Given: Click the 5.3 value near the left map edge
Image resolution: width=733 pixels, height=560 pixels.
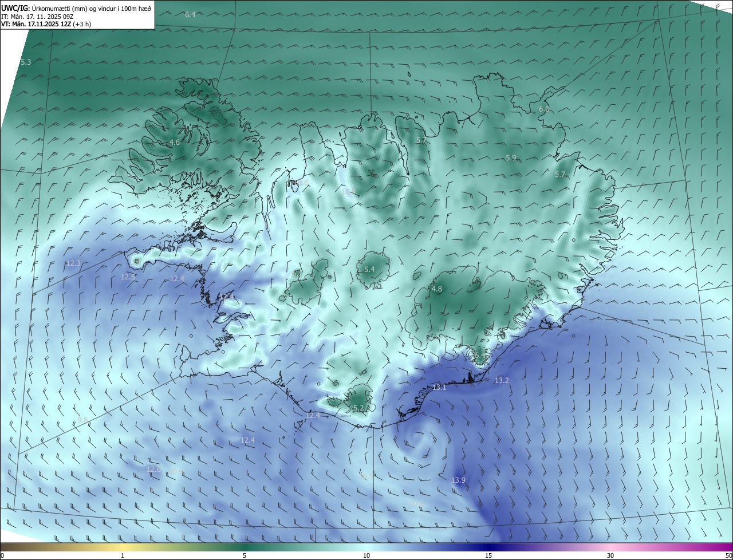Looking at the screenshot, I should 26,62.
